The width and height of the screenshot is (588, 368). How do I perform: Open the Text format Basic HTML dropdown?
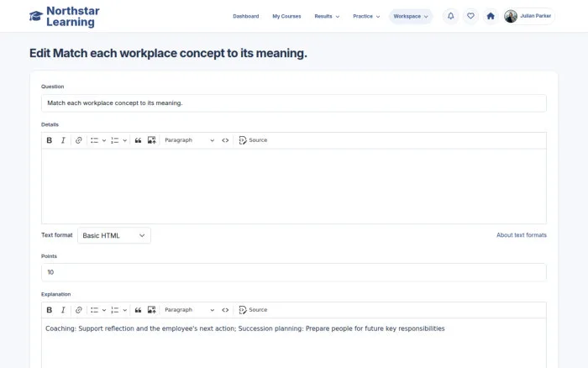[114, 235]
